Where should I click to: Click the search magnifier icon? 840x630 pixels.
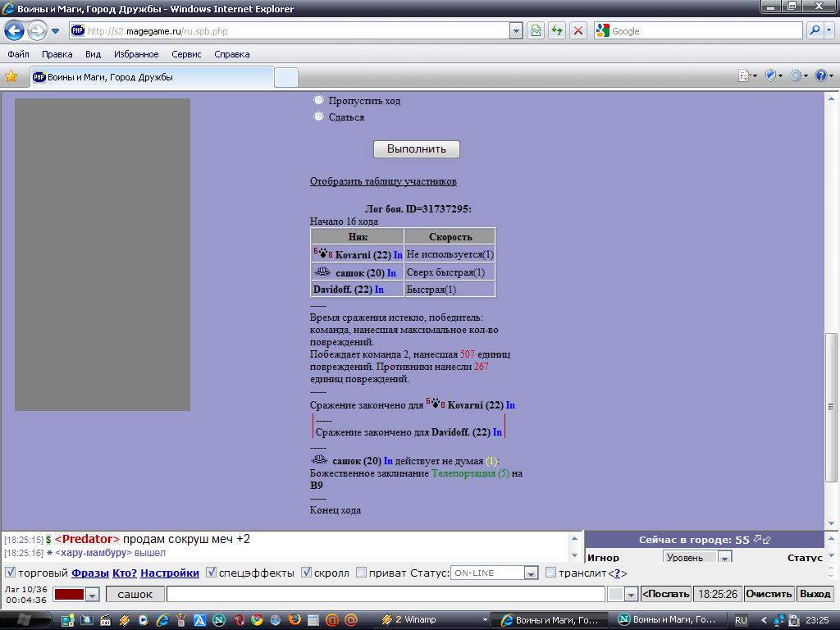(815, 31)
